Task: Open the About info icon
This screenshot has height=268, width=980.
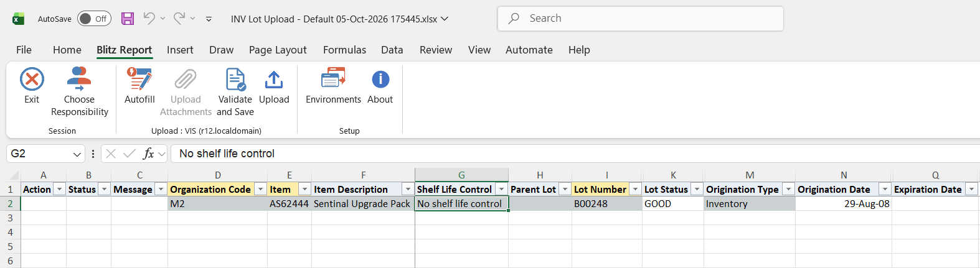Action: (380, 80)
